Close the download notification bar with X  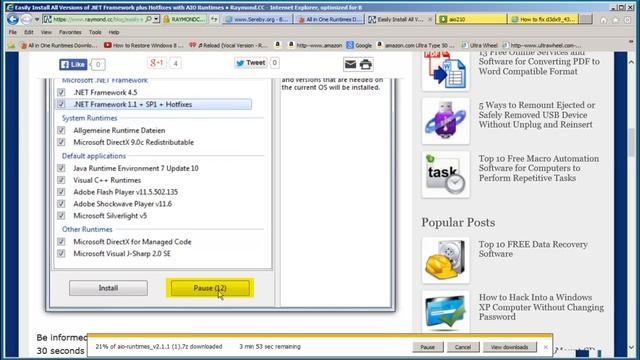pos(546,347)
